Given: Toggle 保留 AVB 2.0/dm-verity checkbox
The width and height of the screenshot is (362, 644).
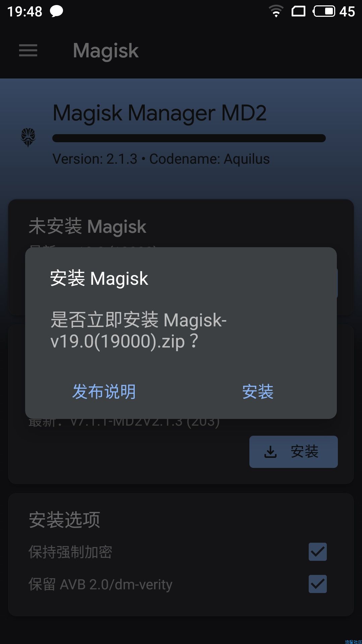Looking at the screenshot, I should click(318, 584).
